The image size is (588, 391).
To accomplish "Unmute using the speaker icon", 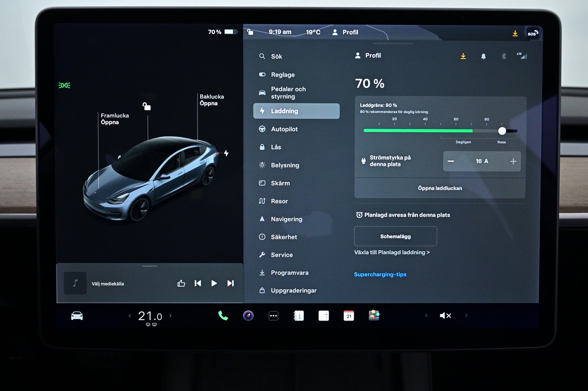I will pos(445,316).
